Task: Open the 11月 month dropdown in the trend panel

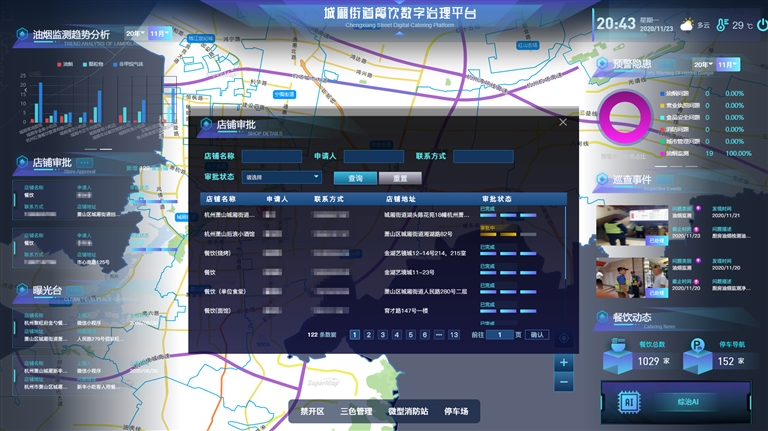Action: 160,33
